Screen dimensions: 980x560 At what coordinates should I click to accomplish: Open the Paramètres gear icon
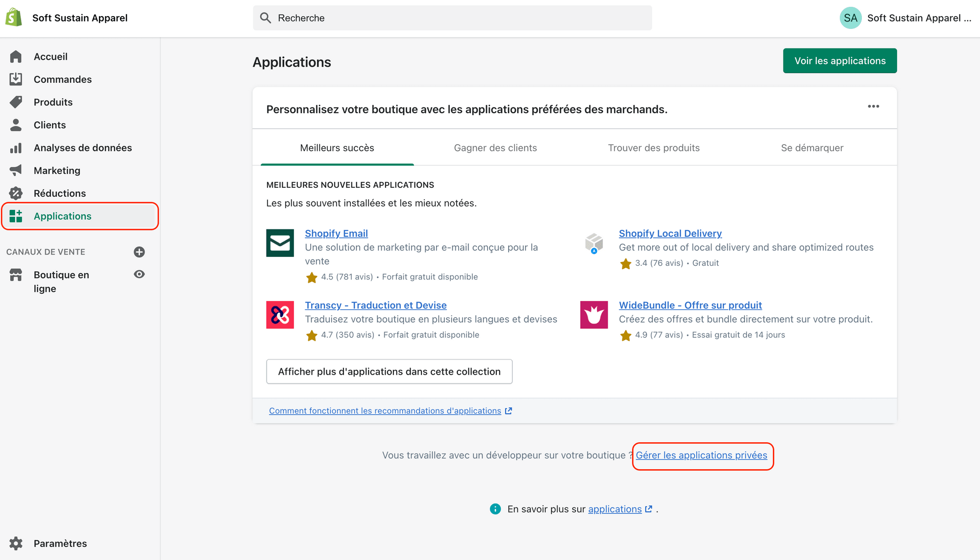[16, 543]
